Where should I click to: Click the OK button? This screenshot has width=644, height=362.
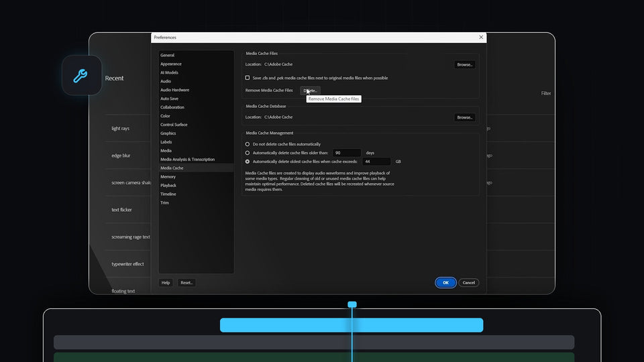pos(445,282)
